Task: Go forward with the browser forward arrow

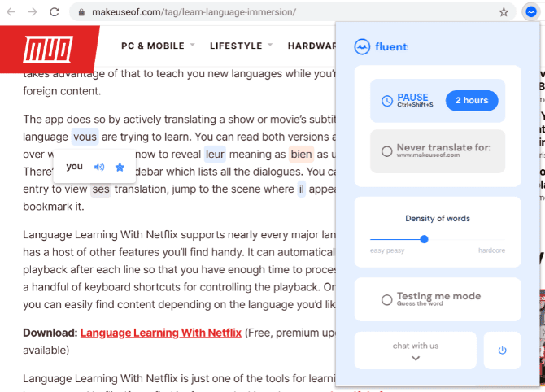Action: [33, 12]
